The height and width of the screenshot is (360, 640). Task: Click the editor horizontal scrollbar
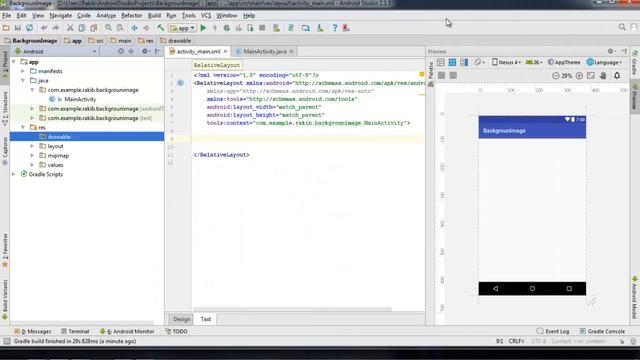[292, 309]
